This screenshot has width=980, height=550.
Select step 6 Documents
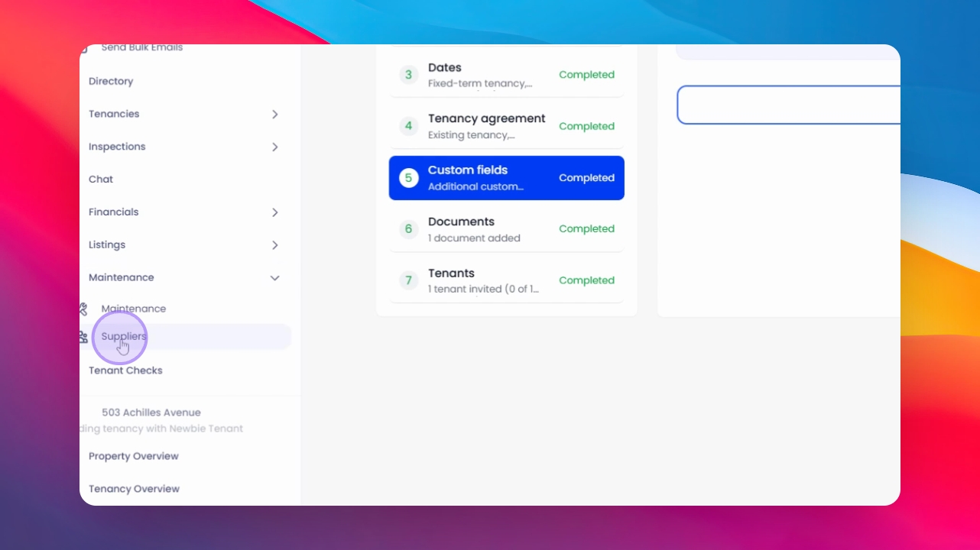click(507, 229)
